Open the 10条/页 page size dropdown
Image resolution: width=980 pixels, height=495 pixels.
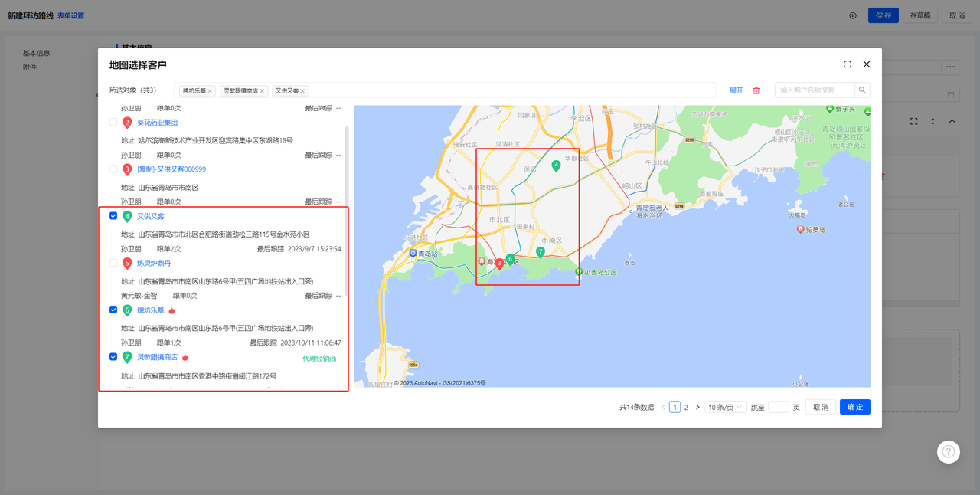726,408
